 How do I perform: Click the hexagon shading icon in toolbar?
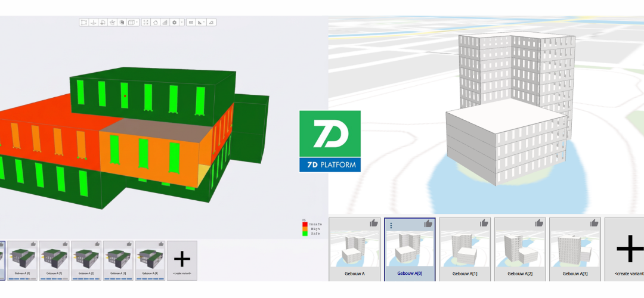coord(174,23)
